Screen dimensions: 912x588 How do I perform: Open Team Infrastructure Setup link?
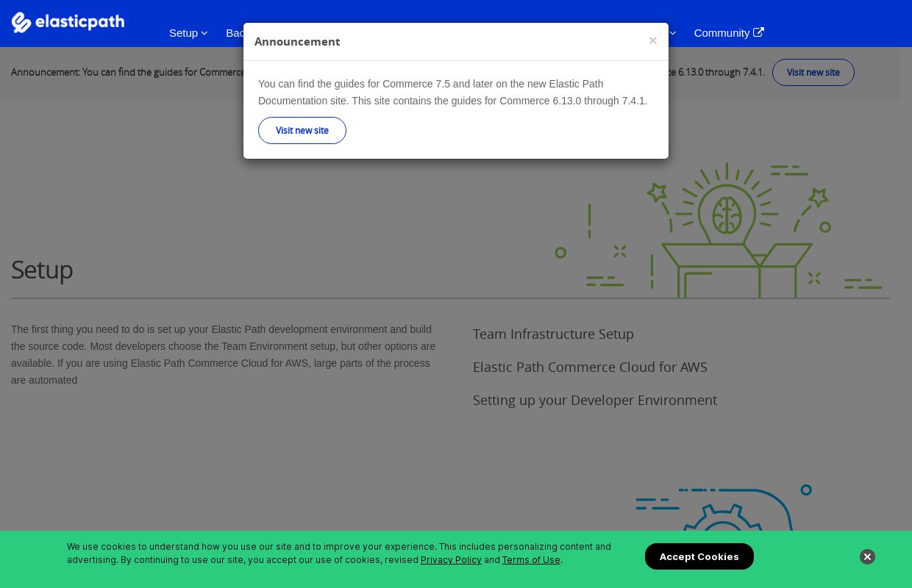click(x=553, y=334)
